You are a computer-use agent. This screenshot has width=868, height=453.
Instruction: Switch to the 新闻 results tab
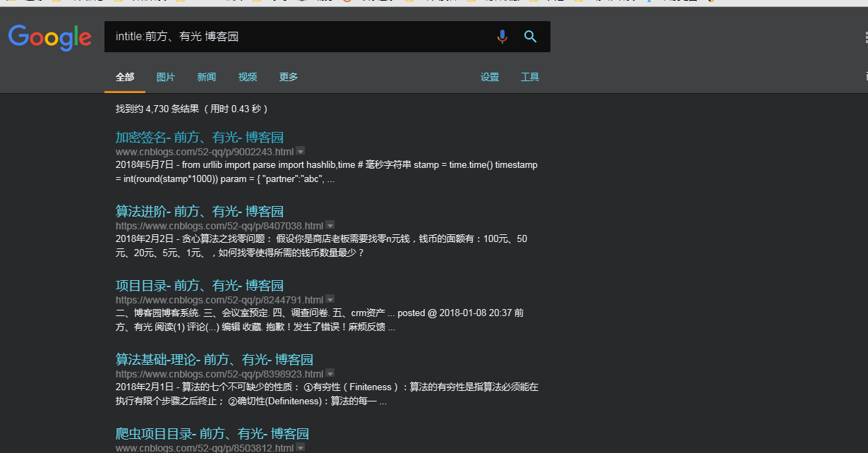207,77
